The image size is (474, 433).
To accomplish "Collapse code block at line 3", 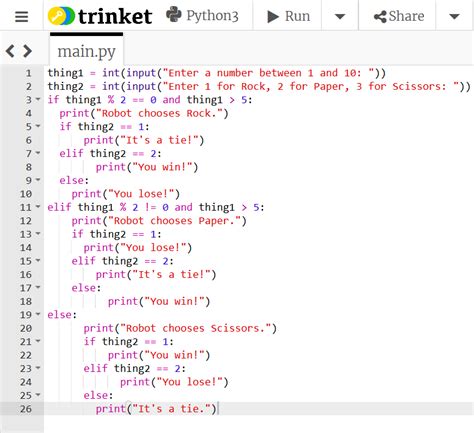I will click(38, 99).
